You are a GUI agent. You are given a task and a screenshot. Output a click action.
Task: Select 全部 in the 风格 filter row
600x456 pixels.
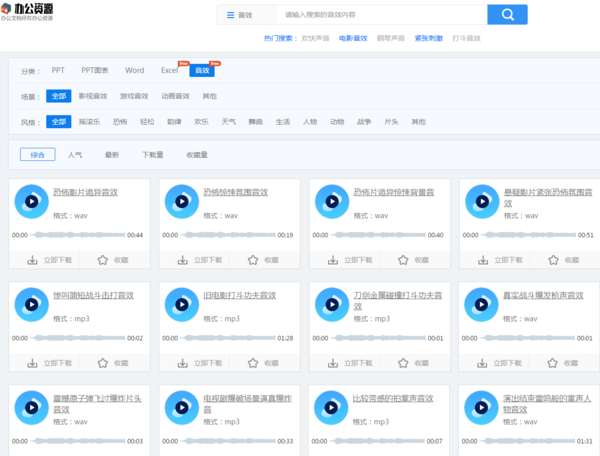pos(59,122)
